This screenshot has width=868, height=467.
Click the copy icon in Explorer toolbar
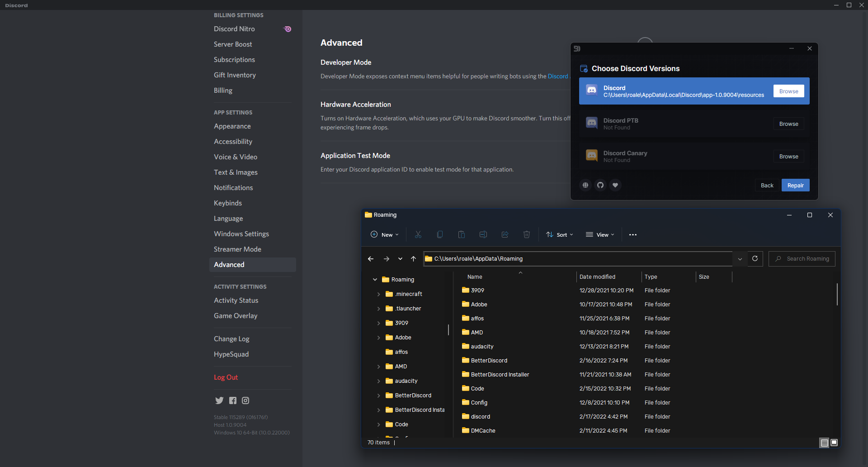coord(439,234)
